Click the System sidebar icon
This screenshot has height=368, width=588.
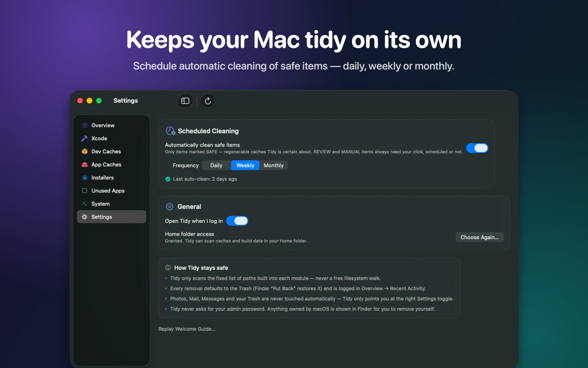(x=85, y=204)
